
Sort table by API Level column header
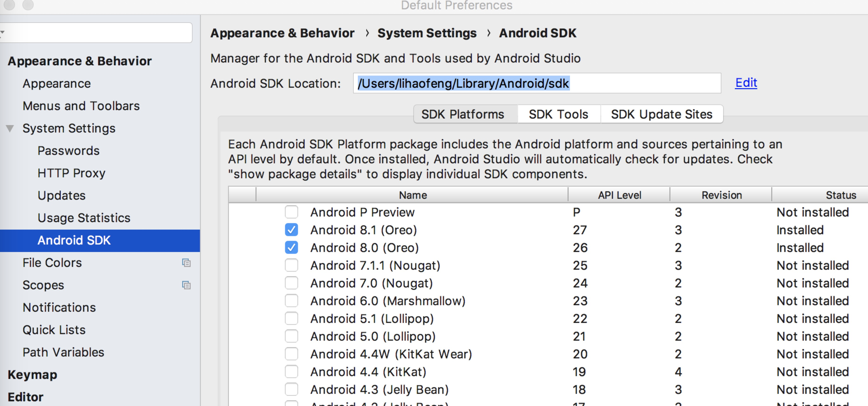pos(619,195)
